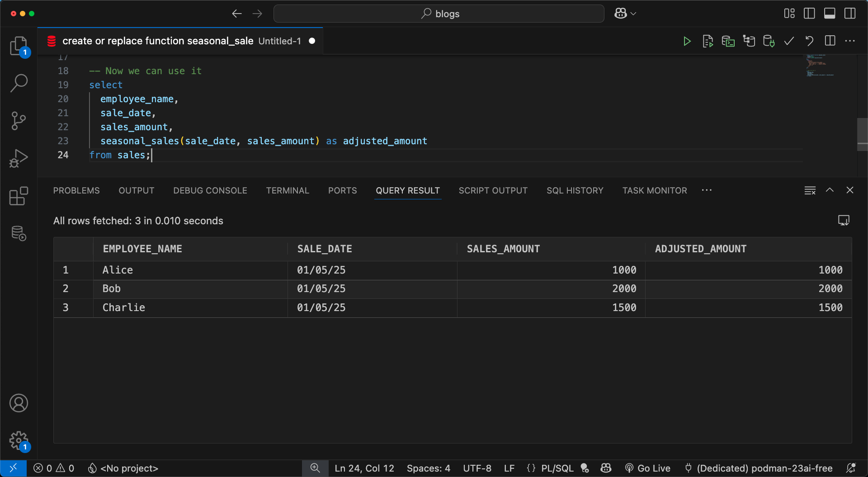
Task: Open the Explorer view in activity bar
Action: pos(19,46)
